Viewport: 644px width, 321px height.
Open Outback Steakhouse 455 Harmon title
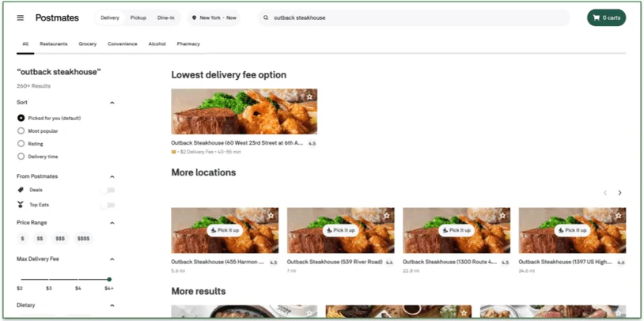[x=218, y=262]
